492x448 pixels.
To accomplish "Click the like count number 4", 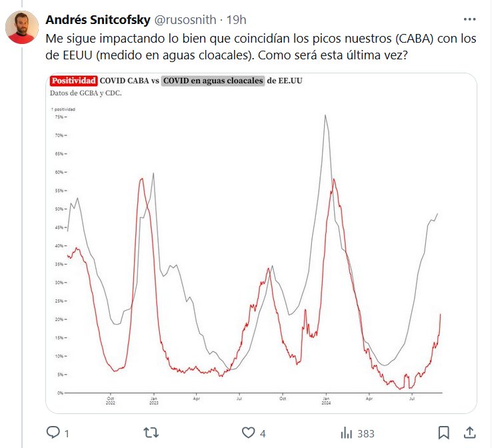I will pos(263,433).
